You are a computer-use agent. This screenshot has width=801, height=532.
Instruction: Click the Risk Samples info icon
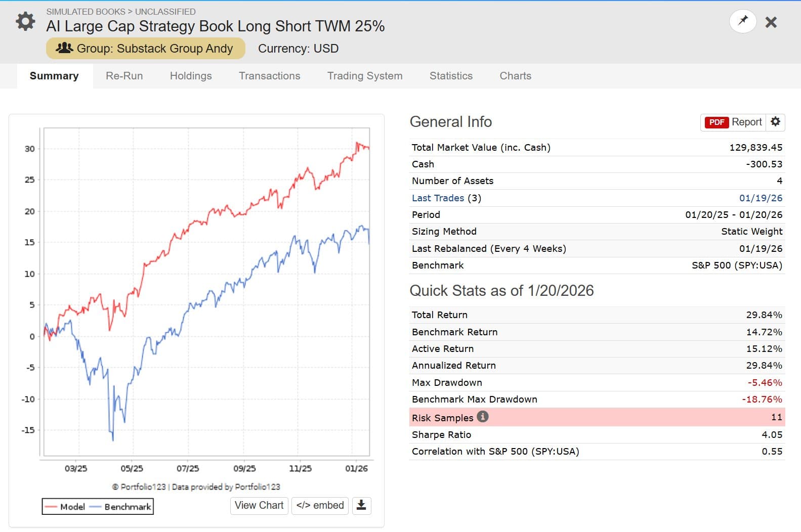coord(483,417)
